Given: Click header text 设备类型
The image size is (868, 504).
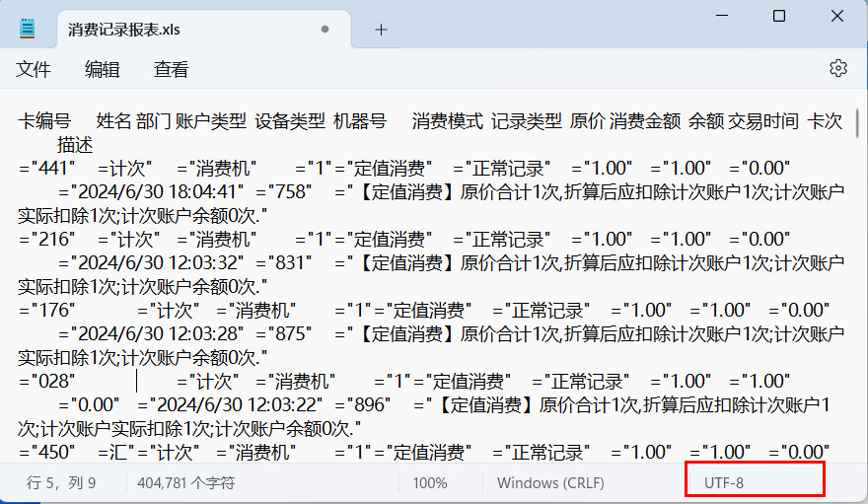Looking at the screenshot, I should coord(290,120).
